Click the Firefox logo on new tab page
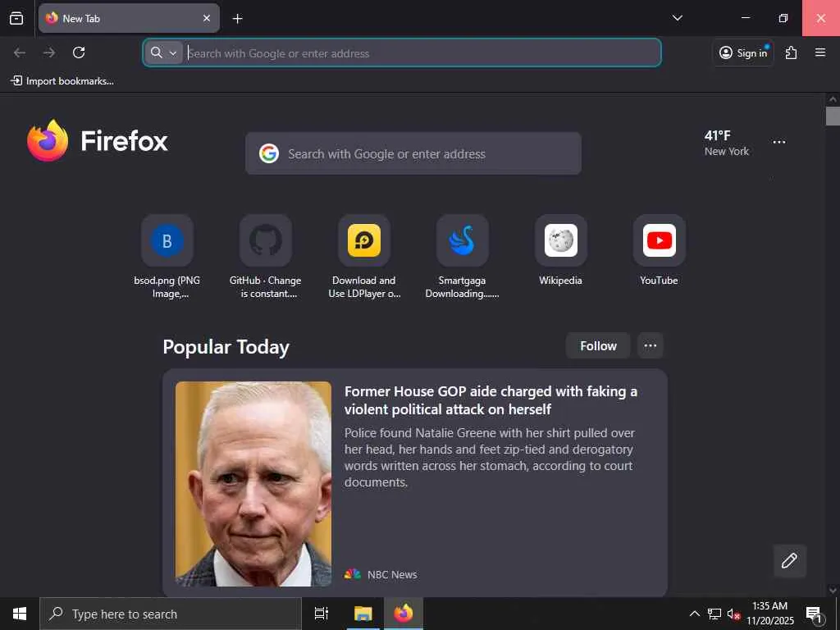 [x=98, y=141]
